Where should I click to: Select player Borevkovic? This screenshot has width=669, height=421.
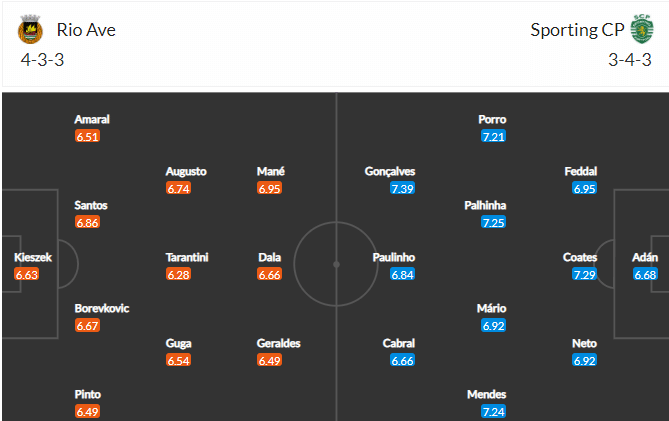click(x=102, y=308)
